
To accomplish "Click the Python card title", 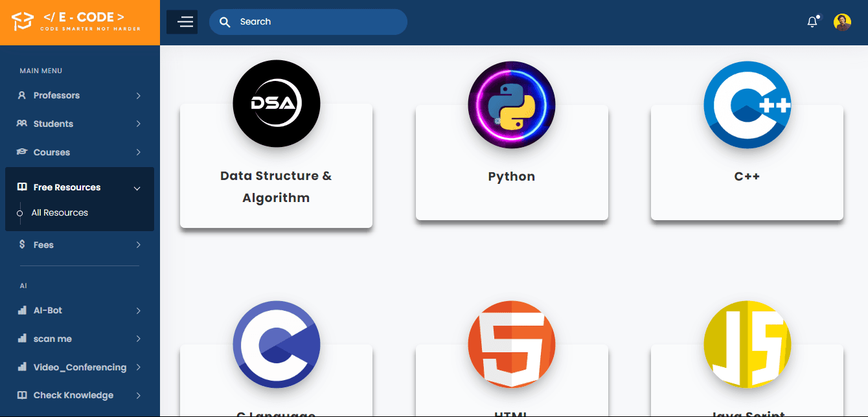I will 512,176.
